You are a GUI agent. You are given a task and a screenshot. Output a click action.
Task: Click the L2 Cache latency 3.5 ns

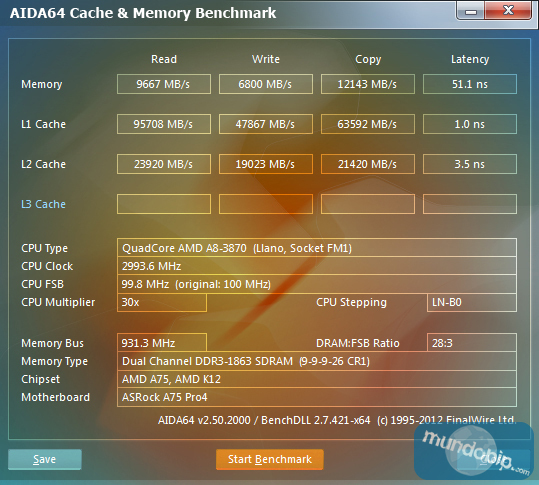470,164
